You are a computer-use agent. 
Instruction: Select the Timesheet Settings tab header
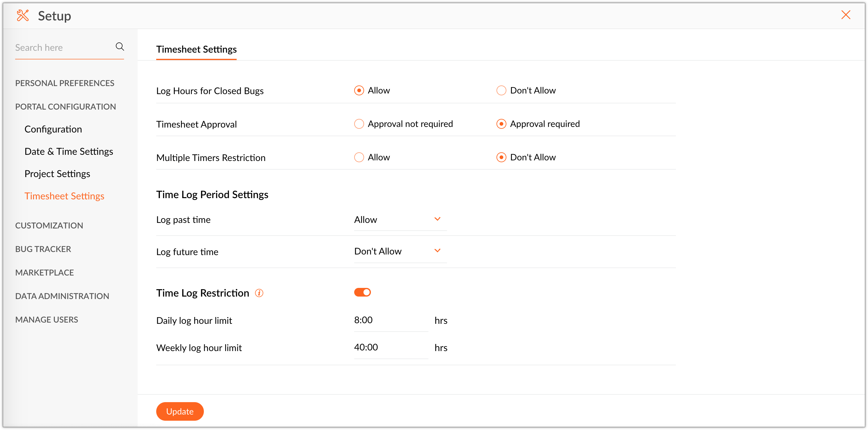pos(196,49)
